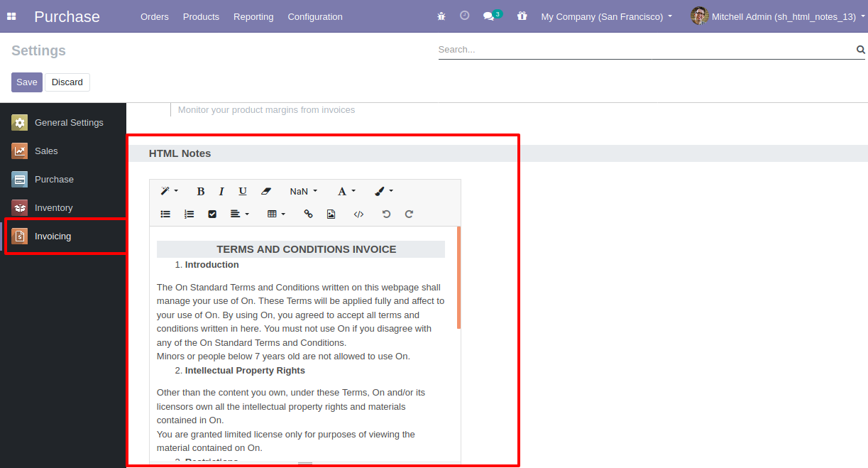Select the Inventory settings tab label
The image size is (868, 468).
coord(54,207)
